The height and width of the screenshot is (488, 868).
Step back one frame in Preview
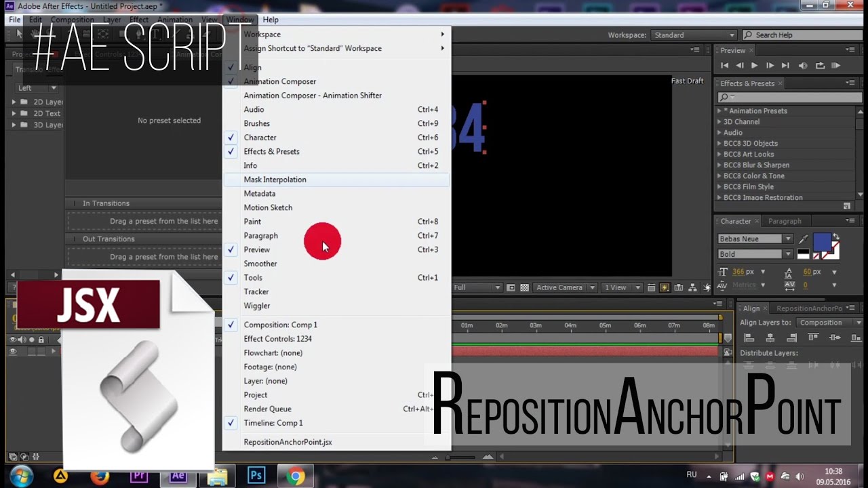click(x=739, y=66)
